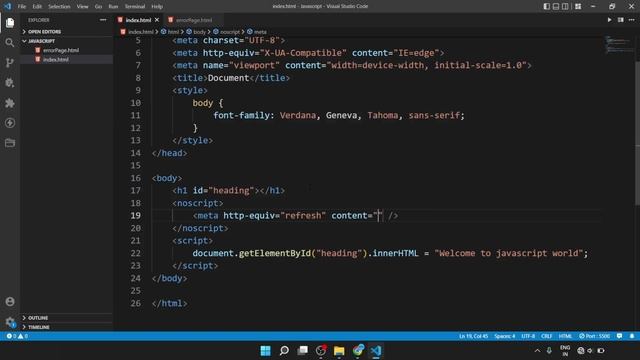The height and width of the screenshot is (360, 640).
Task: Click the errors and warnings status indicator
Action: (17, 336)
